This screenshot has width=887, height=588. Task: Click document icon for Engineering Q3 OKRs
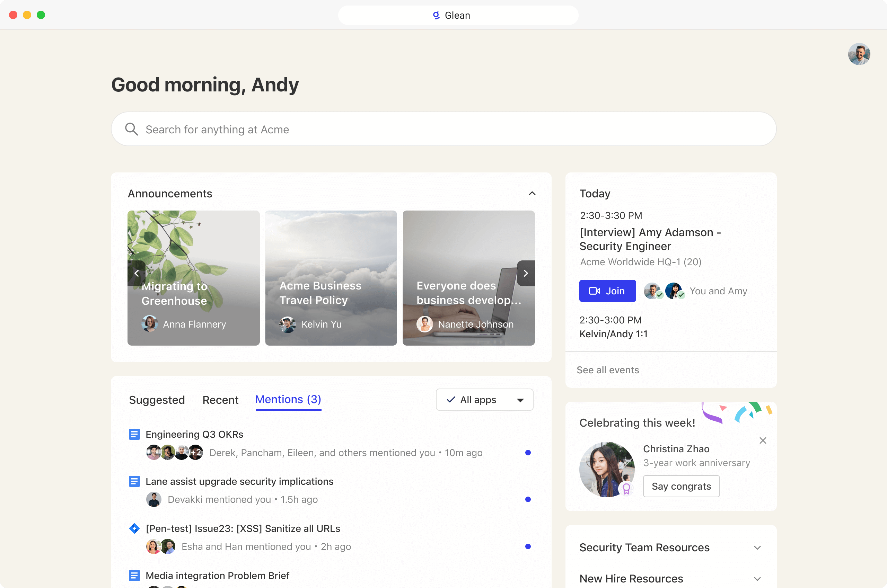coord(134,434)
